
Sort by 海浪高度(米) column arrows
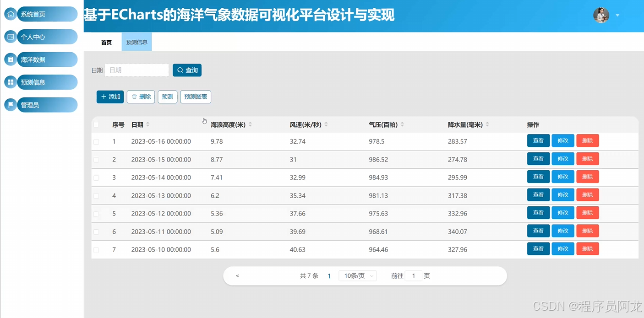(x=250, y=124)
